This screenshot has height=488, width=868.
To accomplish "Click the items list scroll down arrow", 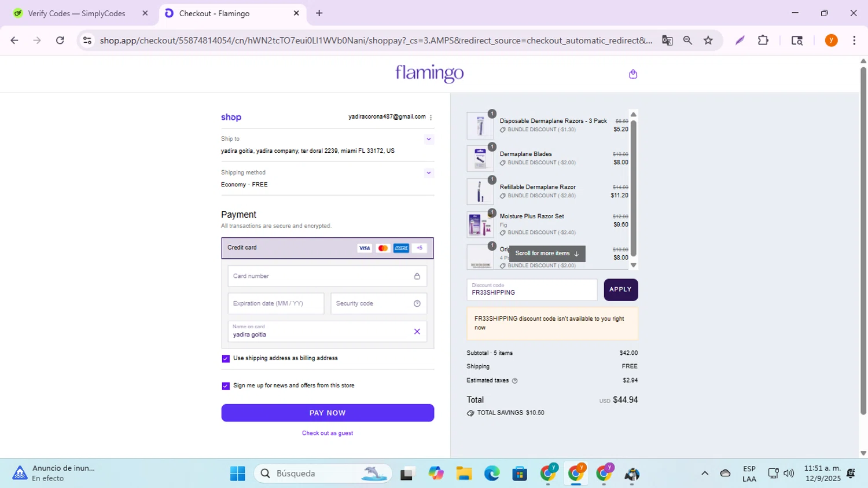I will coord(633,265).
